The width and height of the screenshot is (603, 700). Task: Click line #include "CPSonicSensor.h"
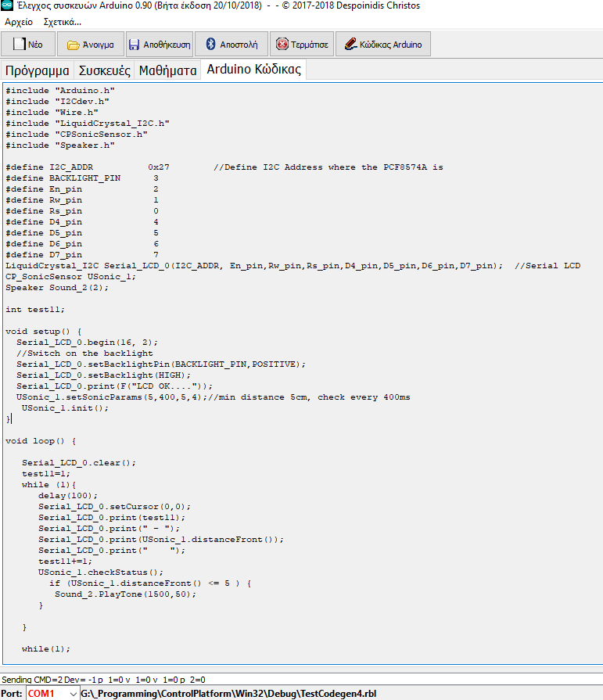click(77, 135)
